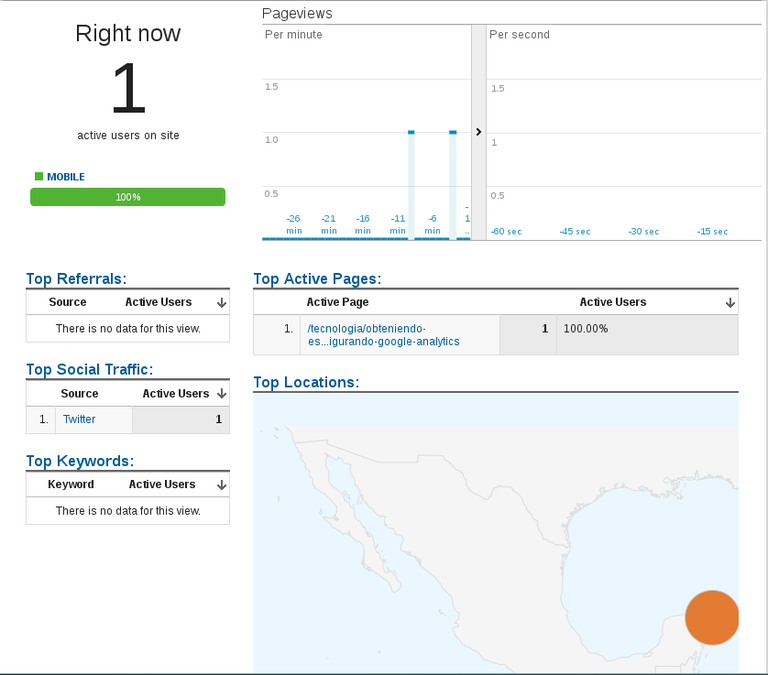
Task: Click the Source header in Top Referrals
Action: click(68, 302)
